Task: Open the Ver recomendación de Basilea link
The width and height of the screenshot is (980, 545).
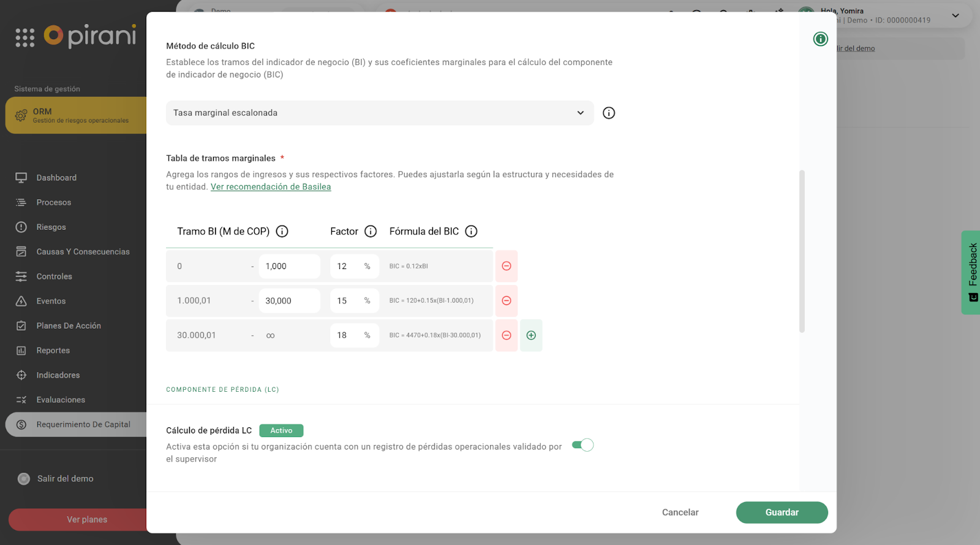Action: pyautogui.click(x=271, y=187)
